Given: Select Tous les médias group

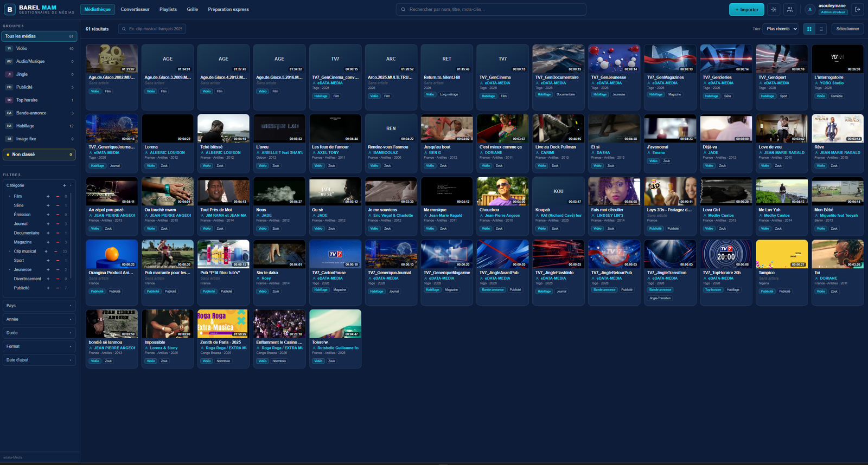Looking at the screenshot, I should click(x=39, y=36).
